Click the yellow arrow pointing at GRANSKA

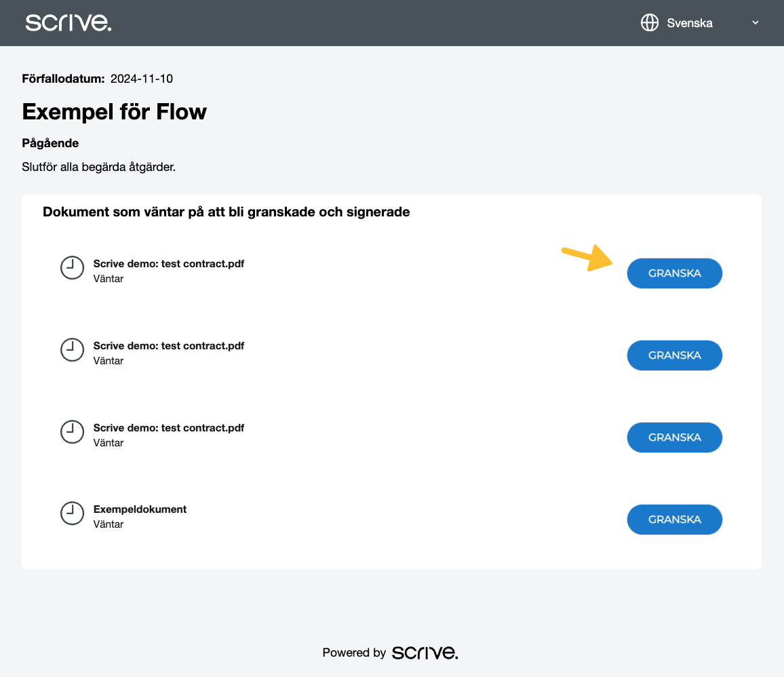tap(587, 258)
